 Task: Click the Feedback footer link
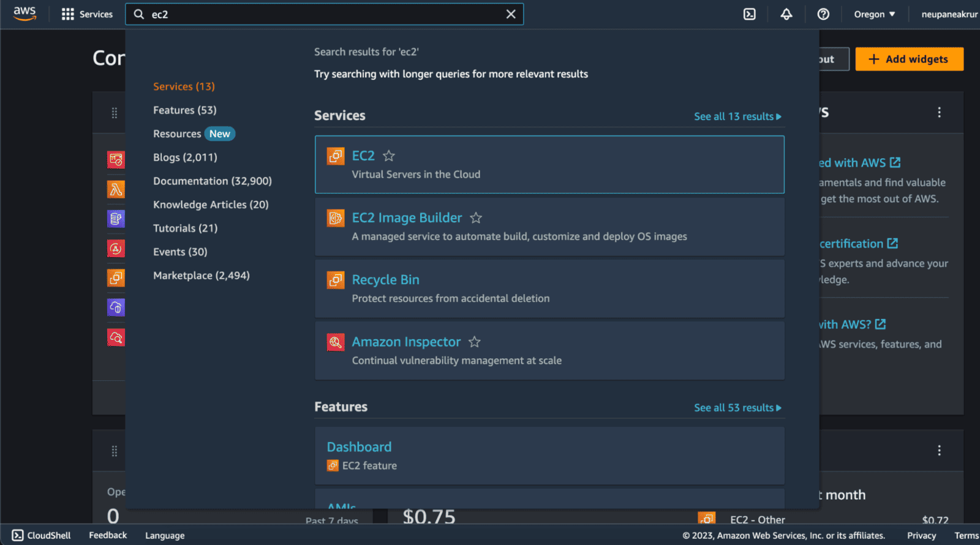[108, 535]
